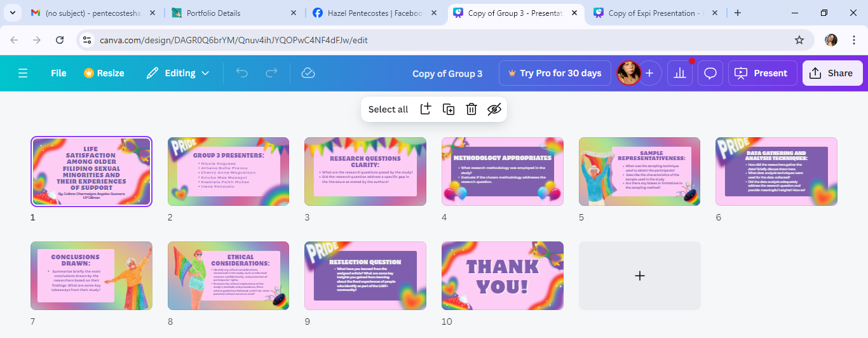Select slide 4 Methodology Appropriates thumbnail

[503, 172]
